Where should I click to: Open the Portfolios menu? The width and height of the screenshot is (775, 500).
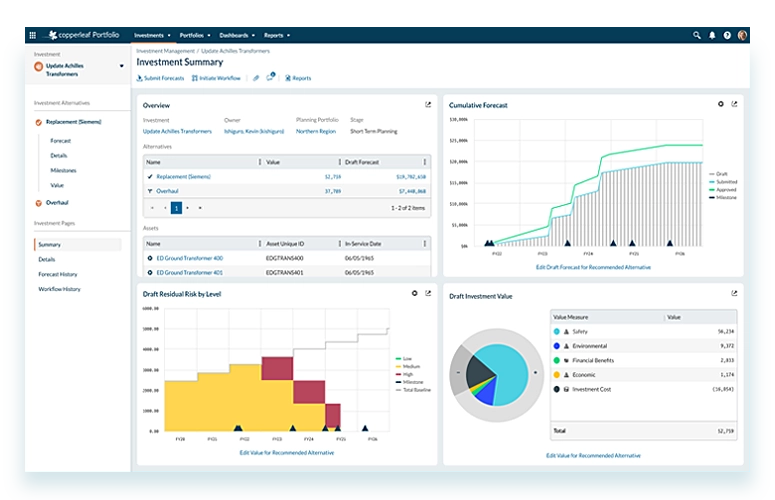coord(195,36)
